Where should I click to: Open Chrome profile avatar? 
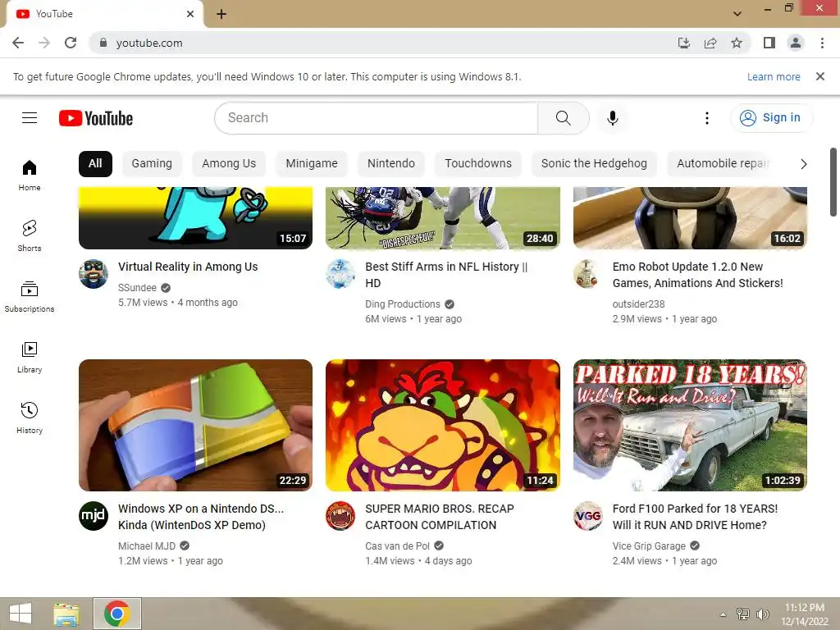[796, 43]
